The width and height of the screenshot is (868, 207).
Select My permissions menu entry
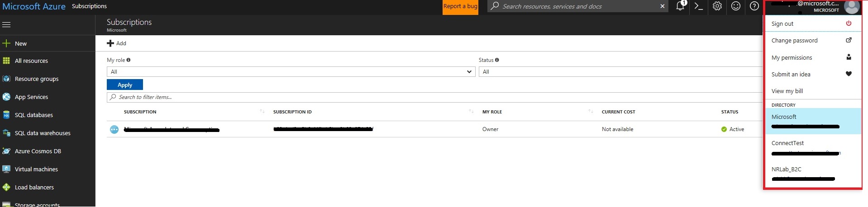pyautogui.click(x=813, y=57)
